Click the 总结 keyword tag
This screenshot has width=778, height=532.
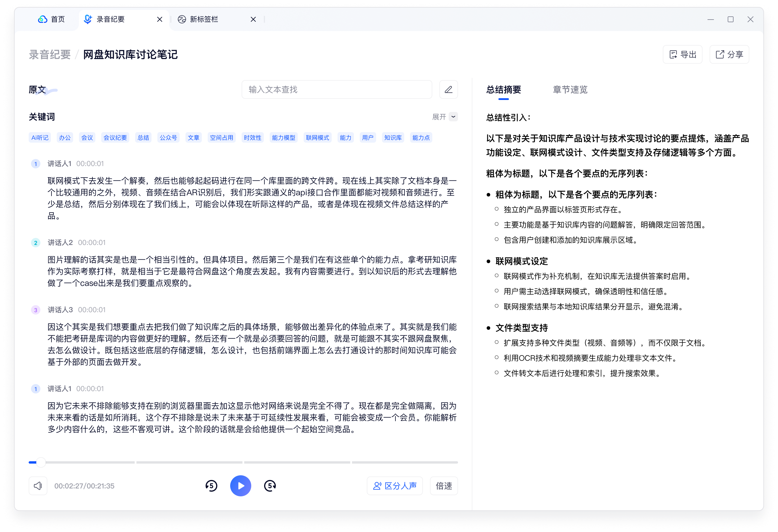(x=143, y=137)
